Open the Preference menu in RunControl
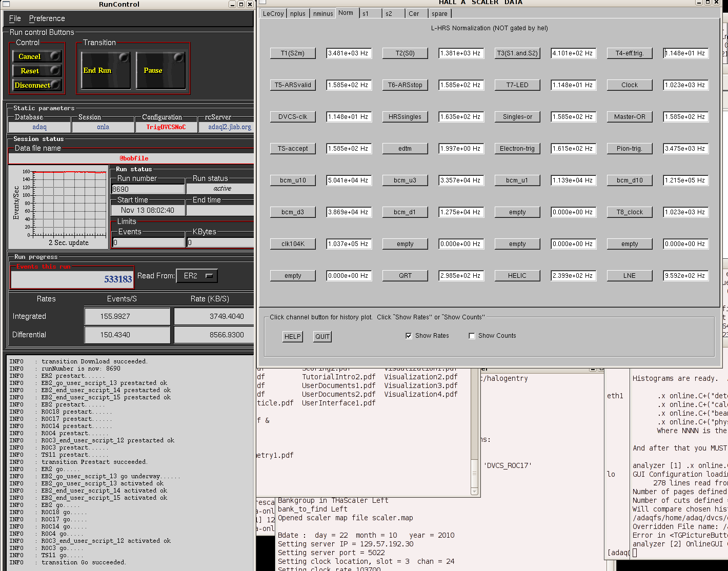This screenshot has width=728, height=571. (x=47, y=18)
